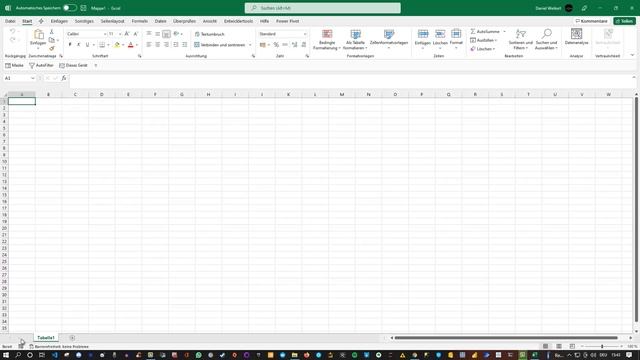
Task: Open the Löschen eraser dropdown in Bearbeiten
Action: [483, 49]
